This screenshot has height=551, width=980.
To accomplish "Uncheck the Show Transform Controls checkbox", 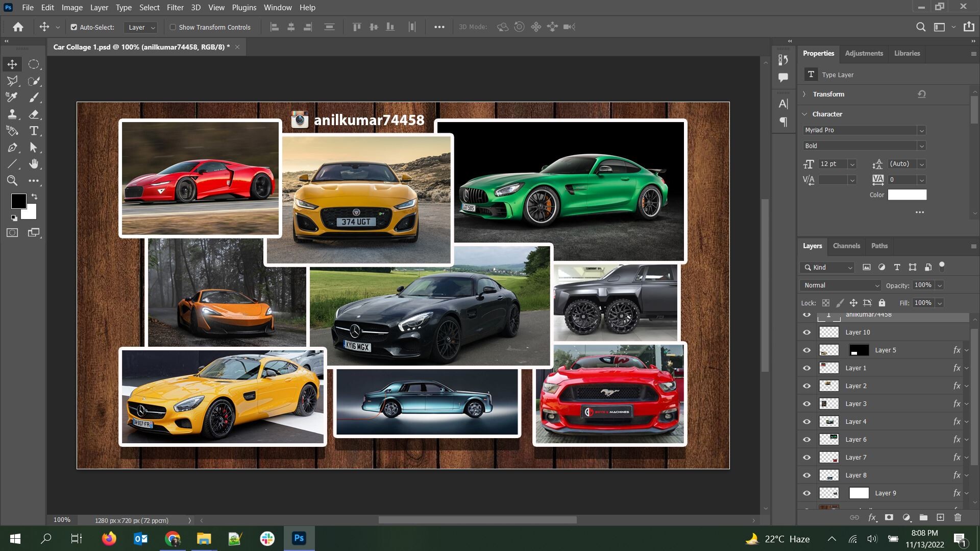I will (x=173, y=27).
